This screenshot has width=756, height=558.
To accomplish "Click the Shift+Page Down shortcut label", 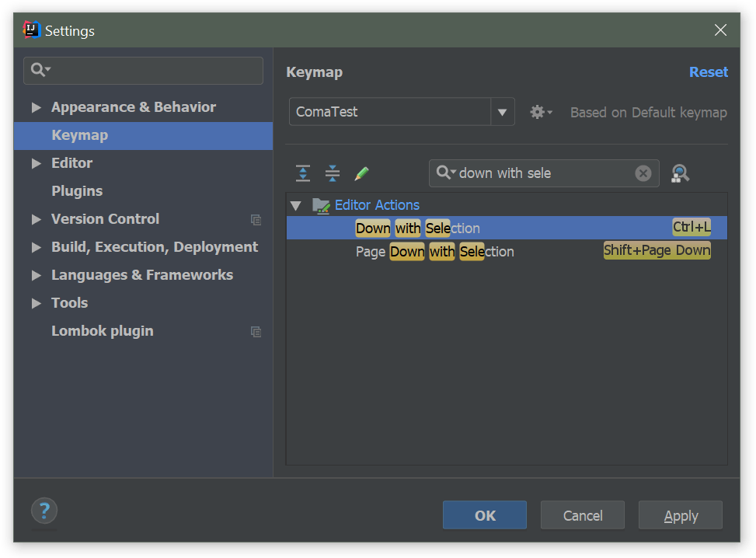I will coord(657,249).
